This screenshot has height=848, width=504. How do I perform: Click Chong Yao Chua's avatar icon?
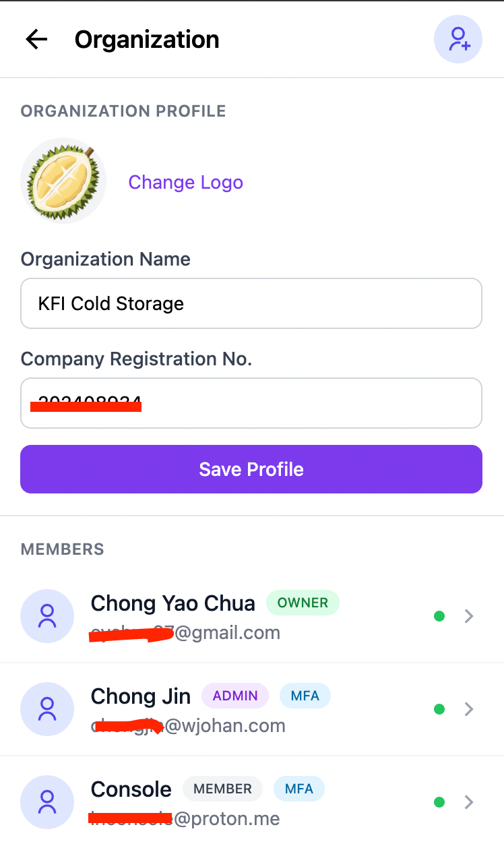pyautogui.click(x=47, y=616)
